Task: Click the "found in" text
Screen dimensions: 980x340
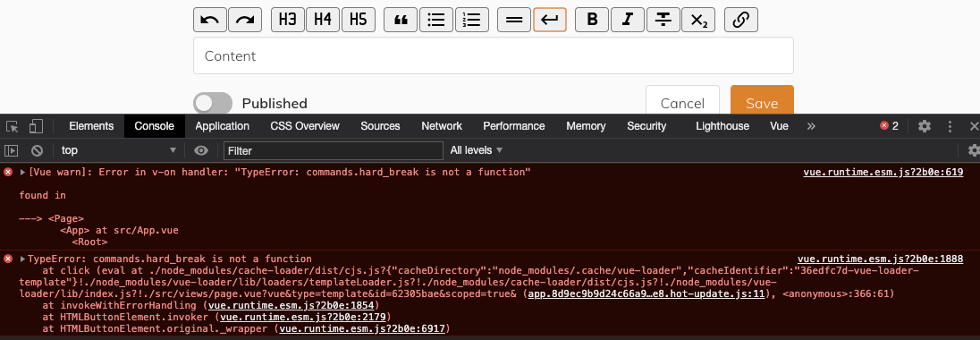Action: click(x=43, y=195)
